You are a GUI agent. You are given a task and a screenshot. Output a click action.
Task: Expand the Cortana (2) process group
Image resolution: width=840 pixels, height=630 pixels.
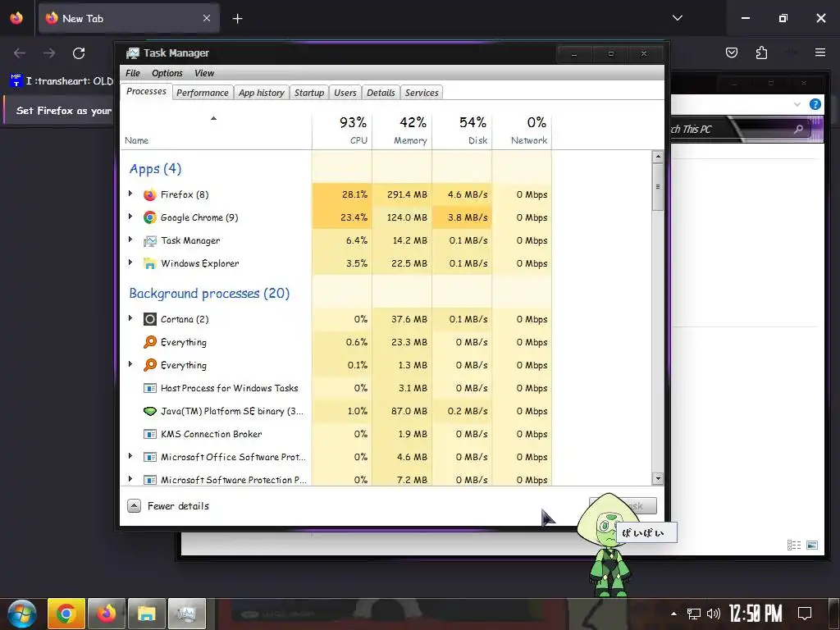(x=130, y=318)
